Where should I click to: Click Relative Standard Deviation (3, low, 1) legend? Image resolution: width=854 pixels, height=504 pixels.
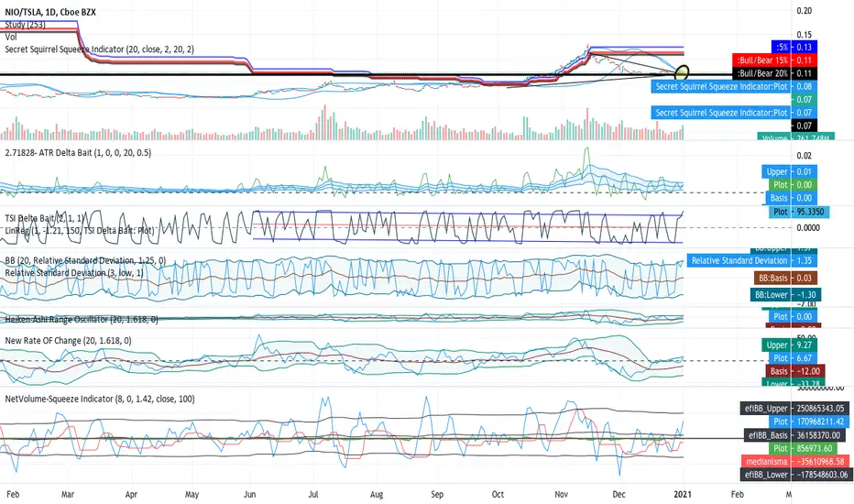tap(74, 272)
